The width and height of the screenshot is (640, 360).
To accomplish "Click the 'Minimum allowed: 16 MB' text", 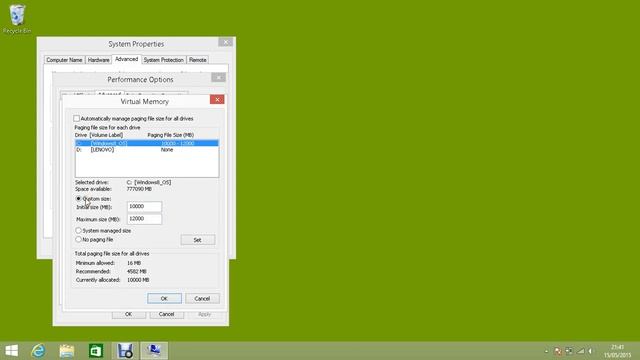I will click(108, 263).
